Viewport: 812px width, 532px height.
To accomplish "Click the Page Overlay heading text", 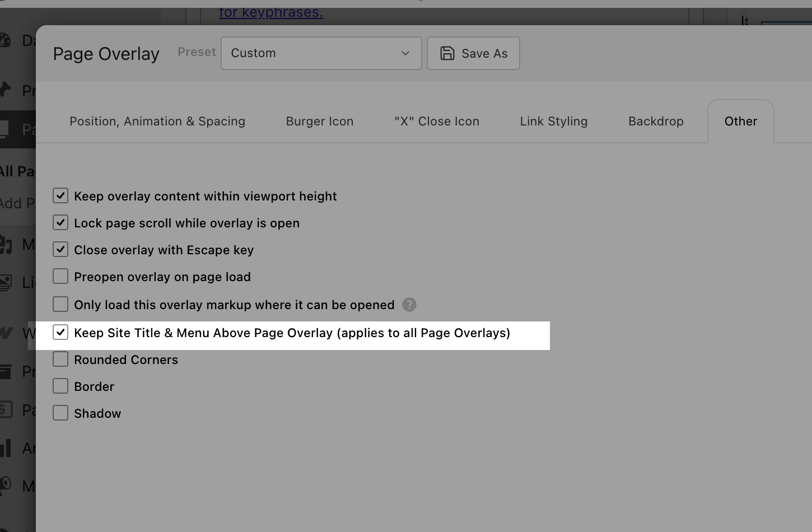I will click(106, 54).
